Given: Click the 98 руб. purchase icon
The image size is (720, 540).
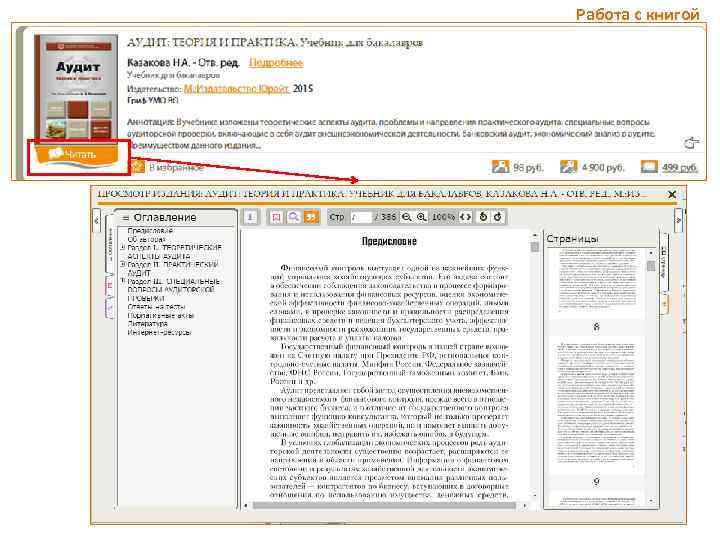Looking at the screenshot, I should tap(500, 167).
